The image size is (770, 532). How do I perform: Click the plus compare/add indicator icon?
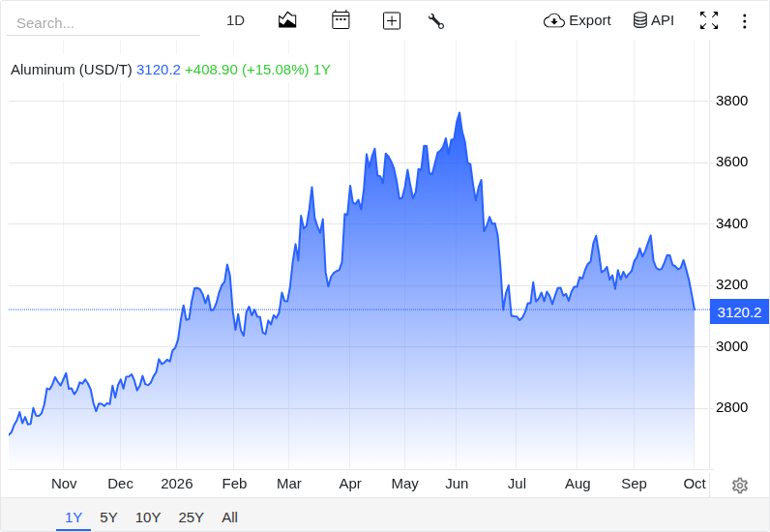pyautogui.click(x=392, y=21)
